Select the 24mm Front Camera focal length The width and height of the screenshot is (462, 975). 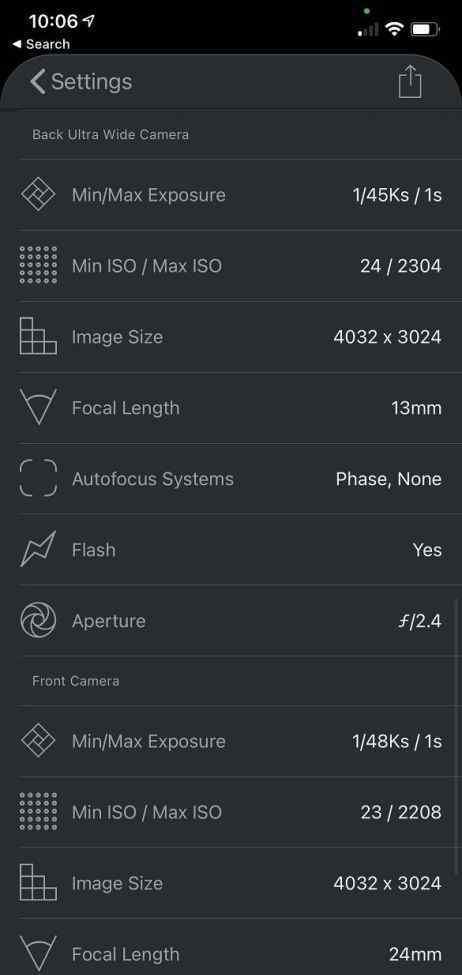click(x=415, y=954)
